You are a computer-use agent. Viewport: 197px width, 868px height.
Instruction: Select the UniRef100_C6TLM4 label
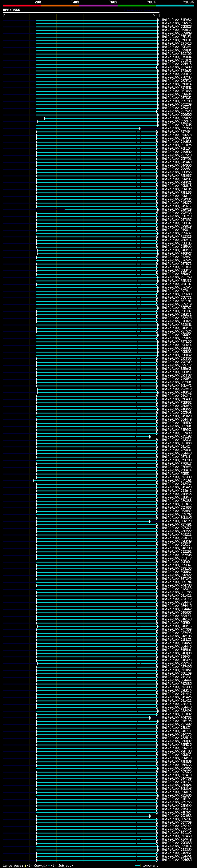[176, 457]
